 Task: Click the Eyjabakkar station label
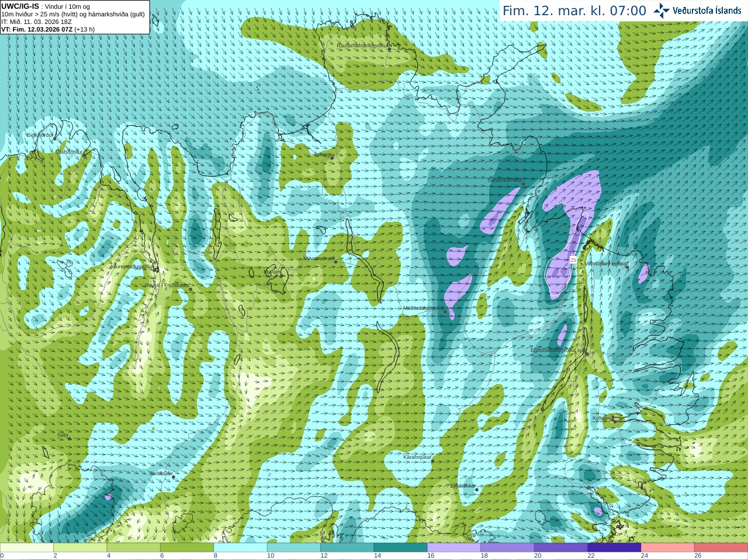pyautogui.click(x=463, y=486)
